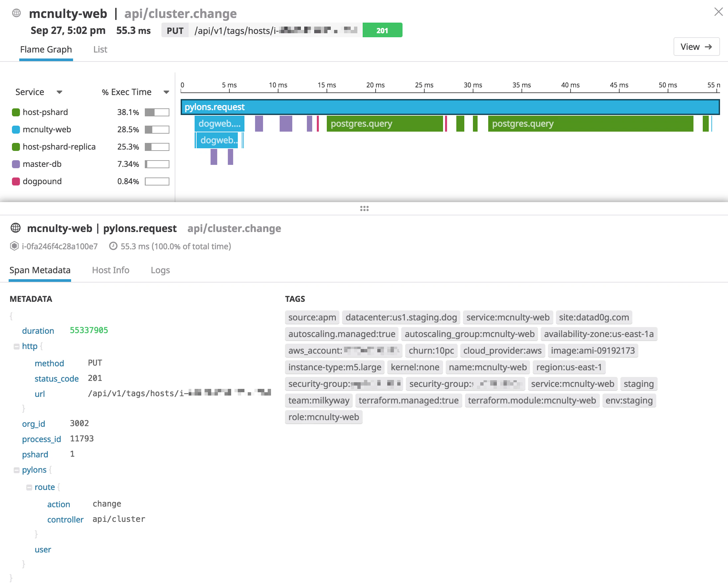Click the availability-zone:us-east-1a tag

click(x=599, y=334)
